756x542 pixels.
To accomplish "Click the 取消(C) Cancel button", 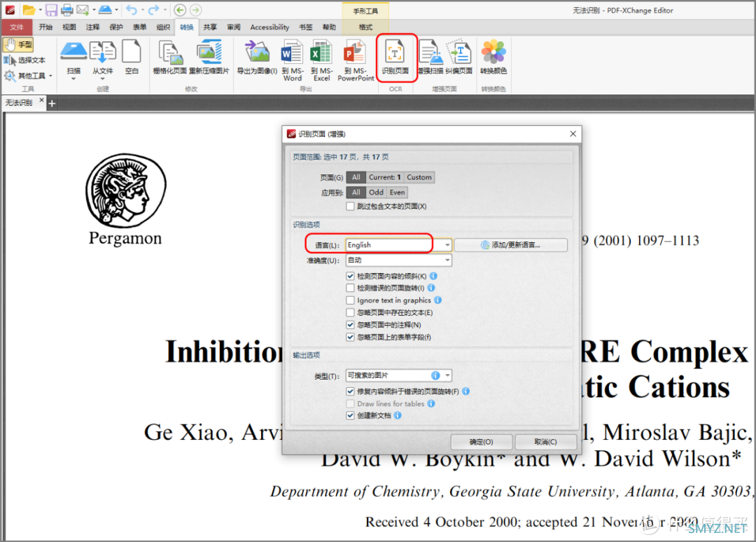I will [545, 442].
